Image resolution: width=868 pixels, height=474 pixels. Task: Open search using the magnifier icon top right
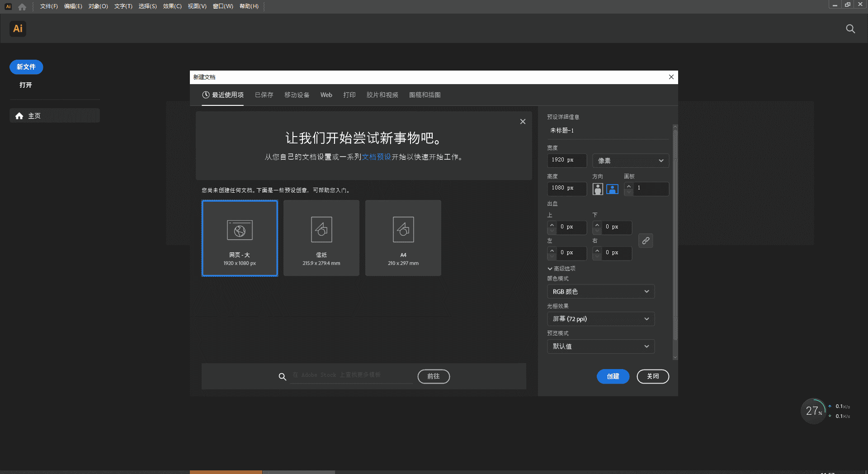(850, 28)
